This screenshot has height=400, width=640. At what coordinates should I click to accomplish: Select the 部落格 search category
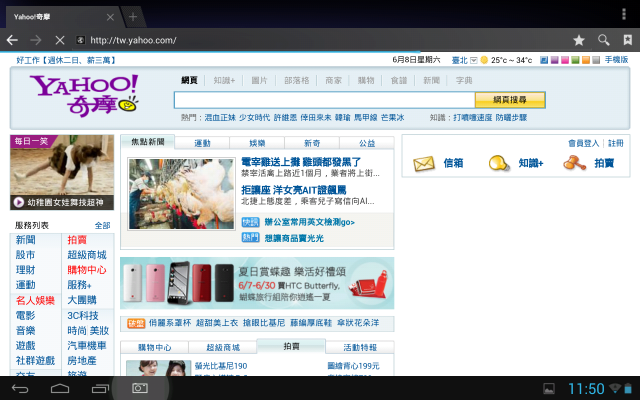point(297,80)
